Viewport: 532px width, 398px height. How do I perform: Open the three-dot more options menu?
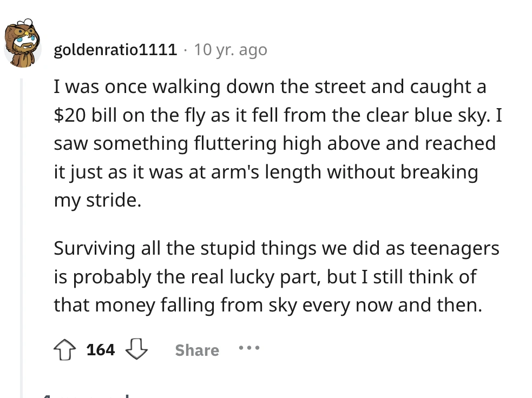point(249,349)
